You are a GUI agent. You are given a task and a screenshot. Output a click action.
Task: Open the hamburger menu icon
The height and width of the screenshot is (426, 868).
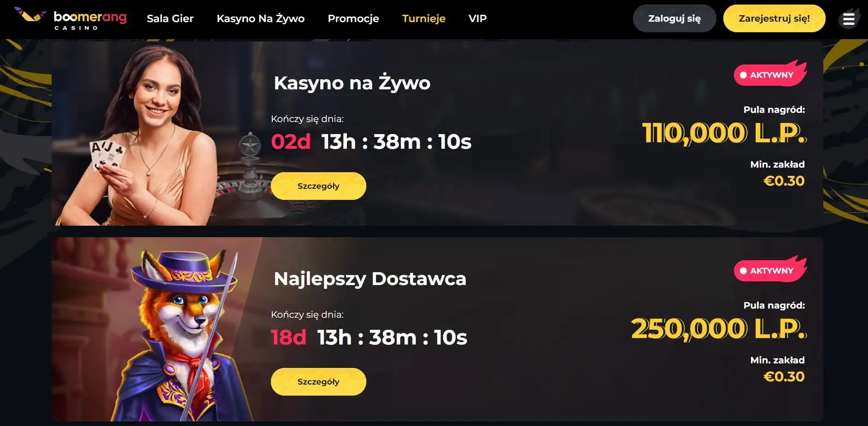point(849,19)
